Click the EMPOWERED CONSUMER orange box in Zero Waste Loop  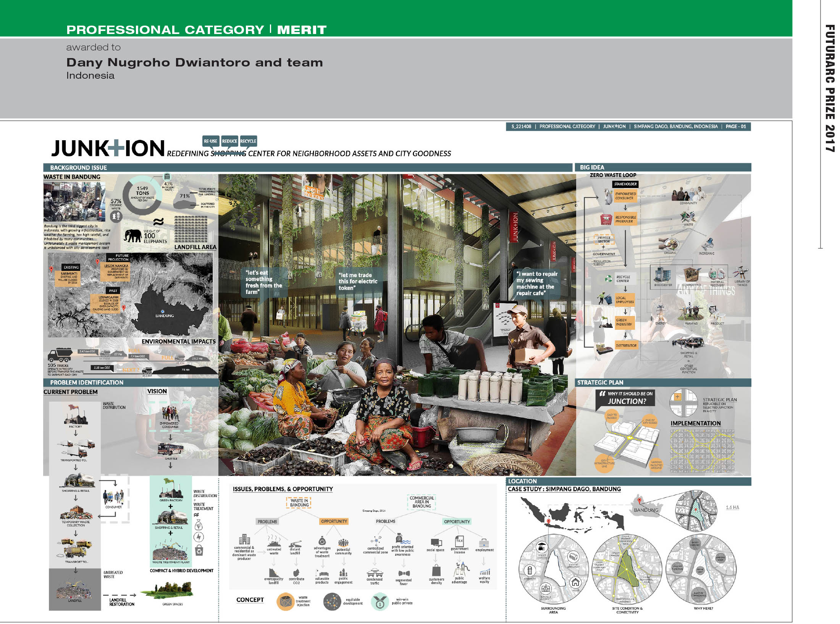pos(625,196)
